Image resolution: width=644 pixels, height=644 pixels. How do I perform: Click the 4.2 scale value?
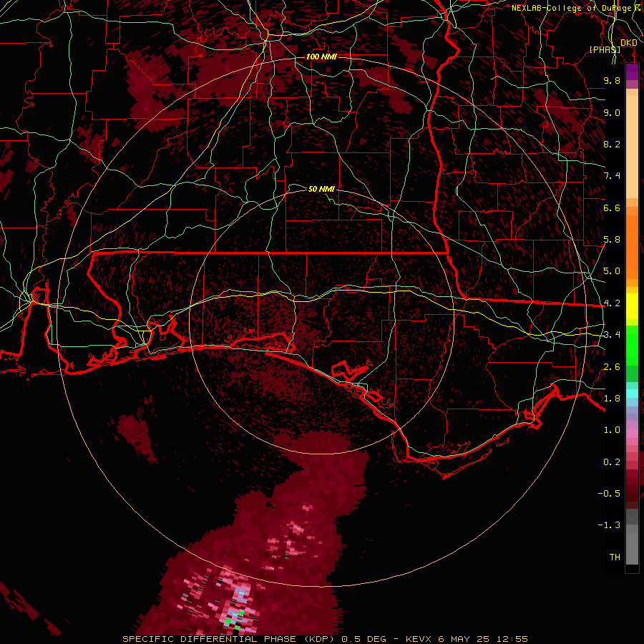(x=612, y=303)
